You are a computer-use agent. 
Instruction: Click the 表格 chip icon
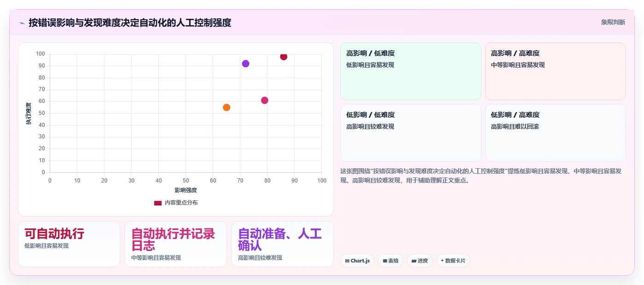385,261
